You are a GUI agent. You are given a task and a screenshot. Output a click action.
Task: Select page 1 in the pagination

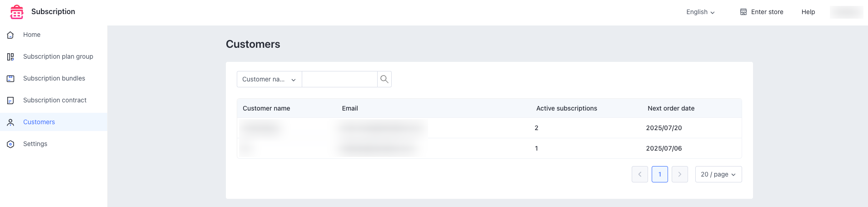click(660, 174)
